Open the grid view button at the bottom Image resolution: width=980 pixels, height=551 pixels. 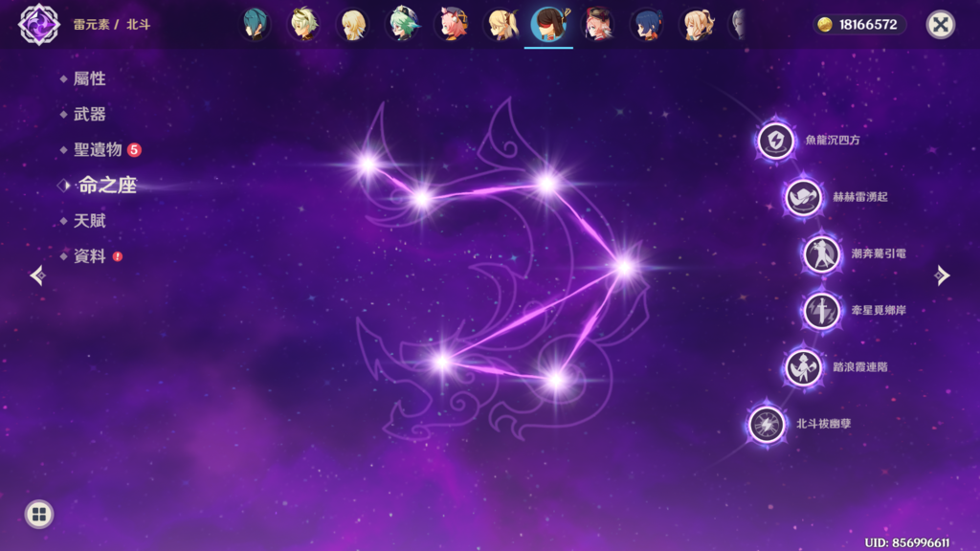tap(38, 514)
